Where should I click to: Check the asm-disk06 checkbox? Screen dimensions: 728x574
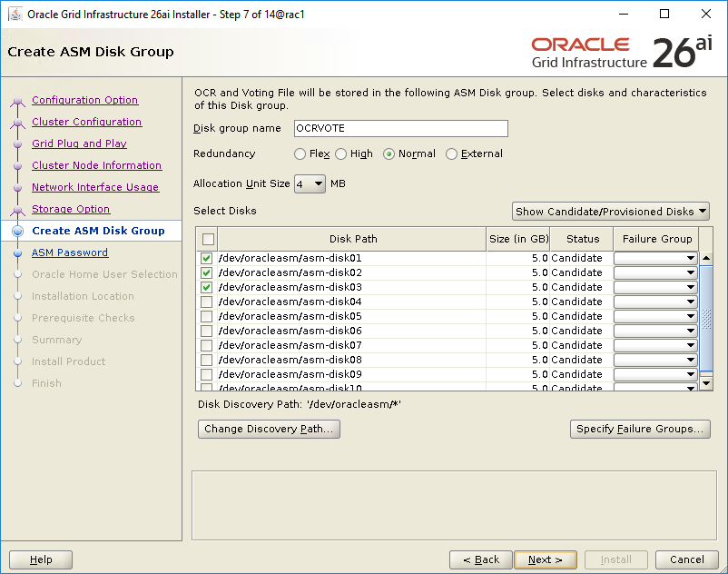pyautogui.click(x=207, y=331)
